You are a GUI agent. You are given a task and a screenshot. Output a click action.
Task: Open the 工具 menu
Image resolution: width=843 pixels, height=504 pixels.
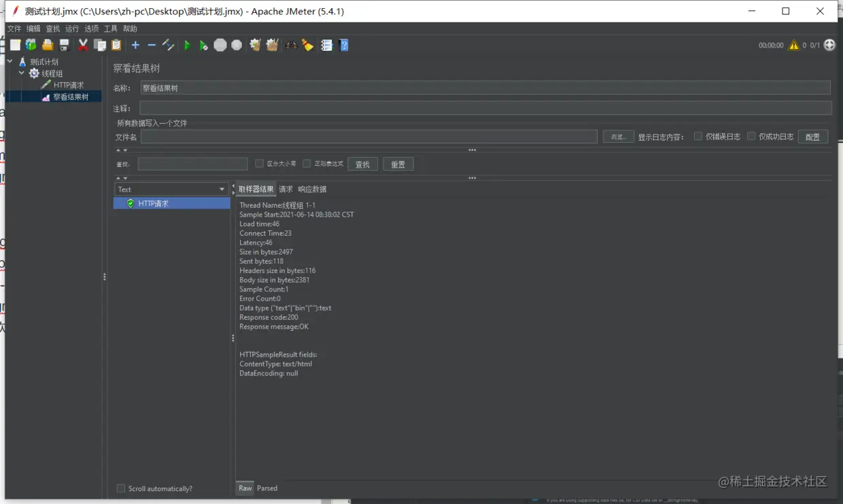111,29
